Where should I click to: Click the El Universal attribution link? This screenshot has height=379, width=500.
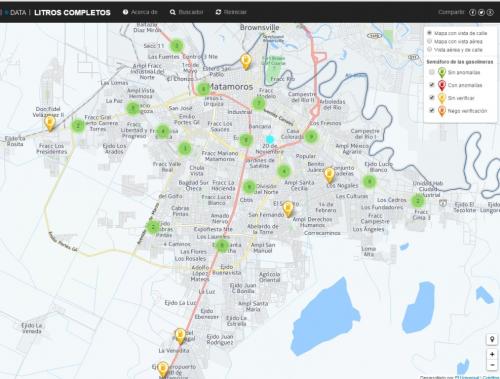[x=467, y=377]
